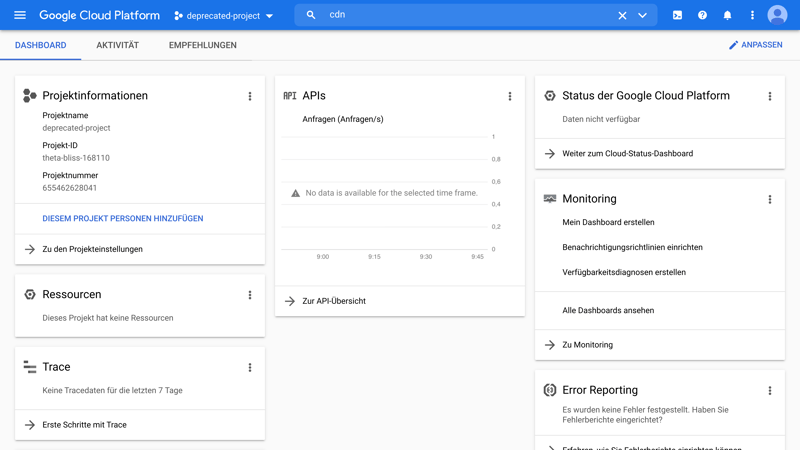The height and width of the screenshot is (450, 800).
Task: Expand the deprecated-project project selector
Action: (223, 16)
